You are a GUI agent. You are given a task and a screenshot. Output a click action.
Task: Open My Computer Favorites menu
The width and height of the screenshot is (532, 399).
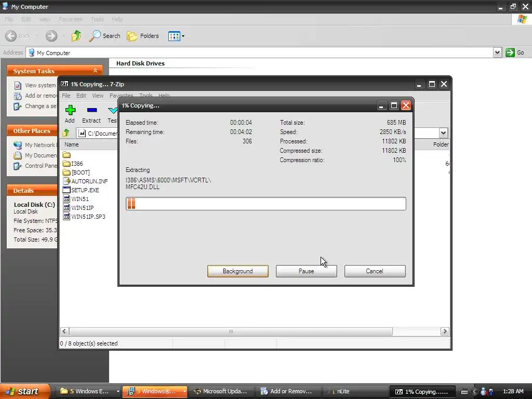(x=70, y=19)
